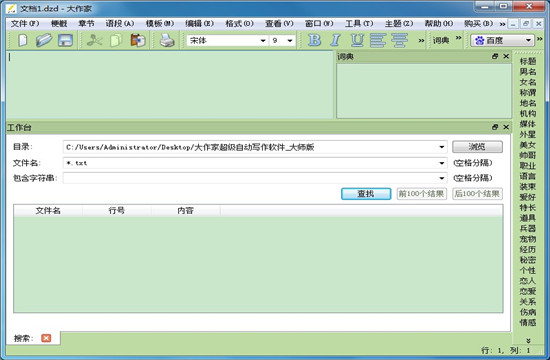Click the 浏览 browse button

point(477,147)
